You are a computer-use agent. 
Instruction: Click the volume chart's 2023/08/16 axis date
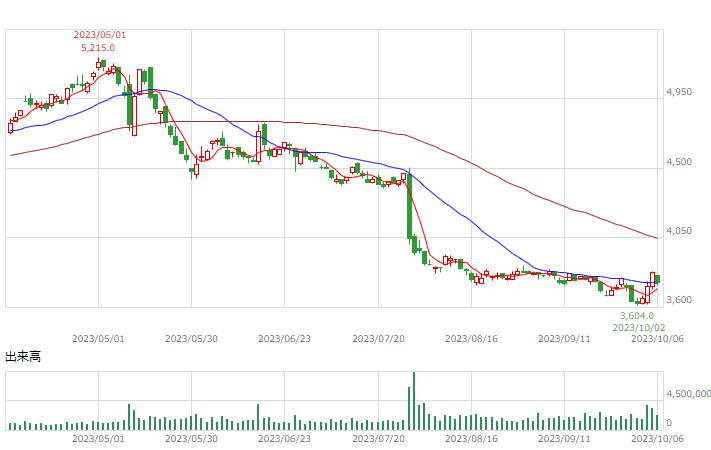(471, 439)
